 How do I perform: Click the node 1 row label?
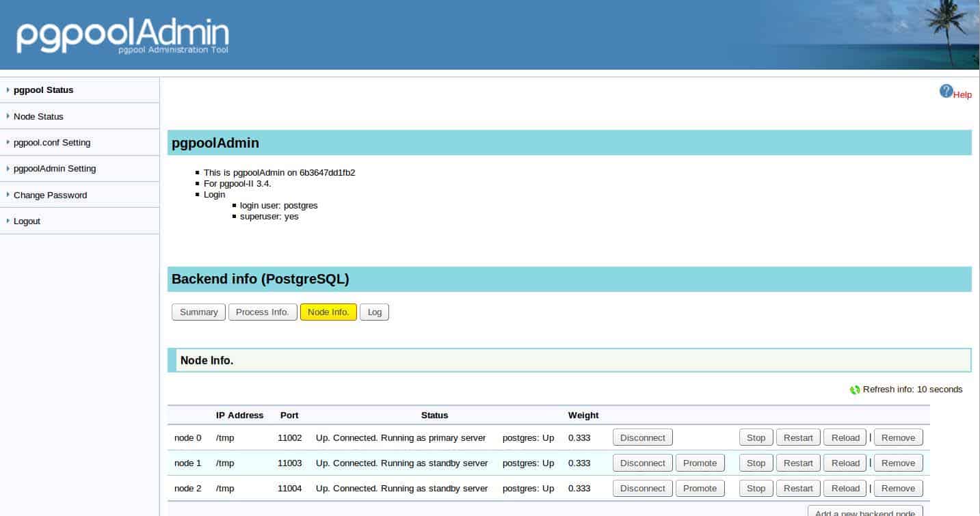[188, 463]
